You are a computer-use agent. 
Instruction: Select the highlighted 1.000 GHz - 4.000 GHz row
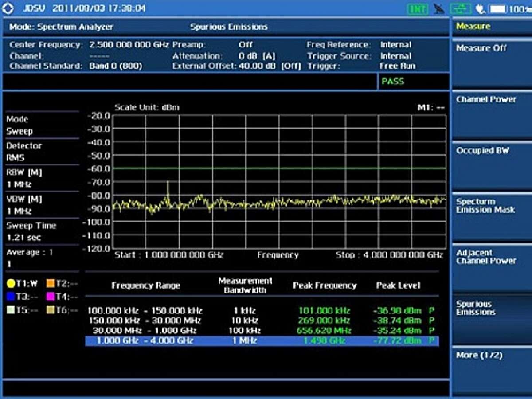coord(262,341)
